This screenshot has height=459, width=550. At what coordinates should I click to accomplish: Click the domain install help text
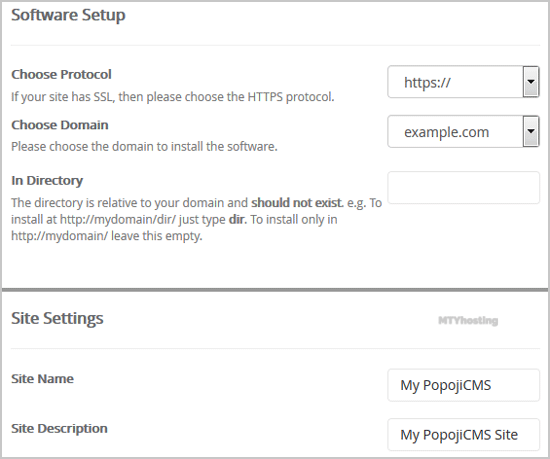144,147
